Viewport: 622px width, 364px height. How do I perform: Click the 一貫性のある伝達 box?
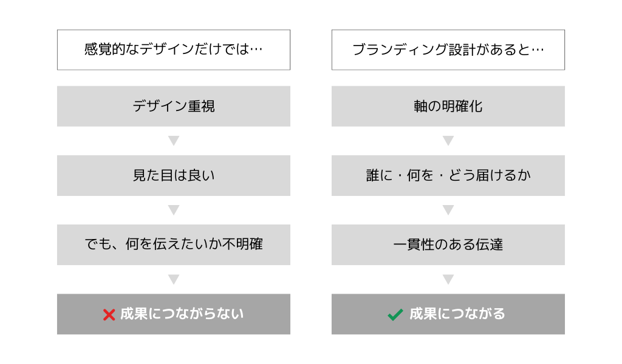tap(448, 244)
